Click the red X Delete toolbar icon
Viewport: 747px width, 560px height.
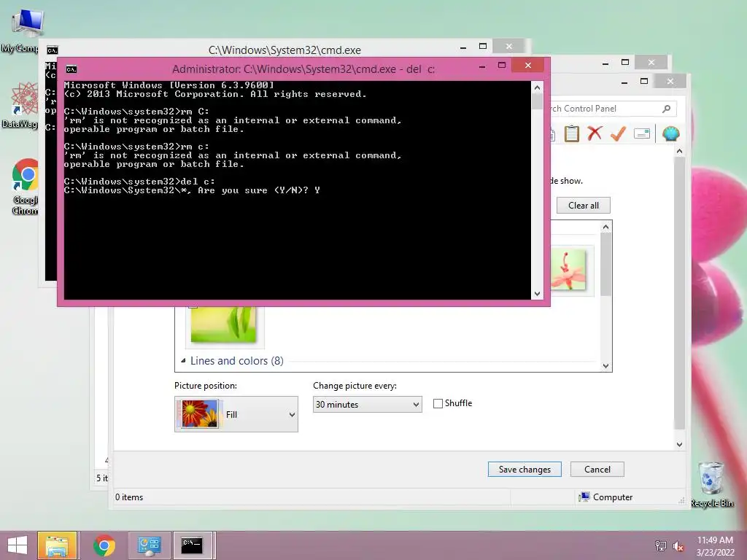coord(595,133)
